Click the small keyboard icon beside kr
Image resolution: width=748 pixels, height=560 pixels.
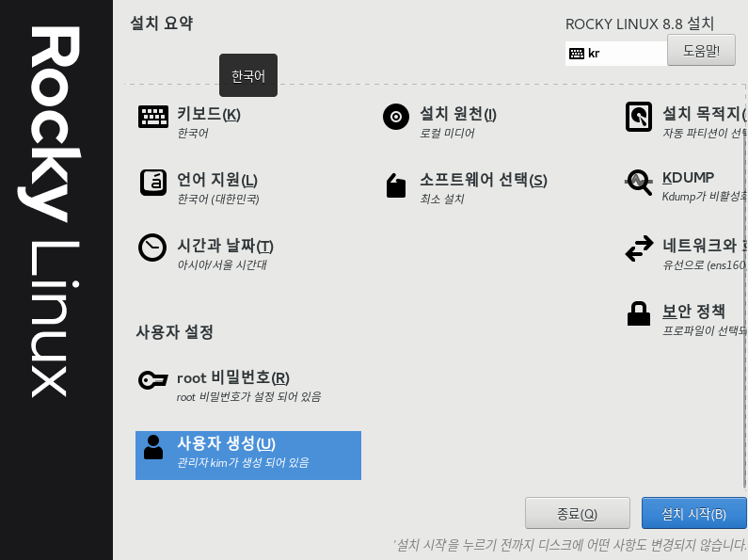(577, 54)
